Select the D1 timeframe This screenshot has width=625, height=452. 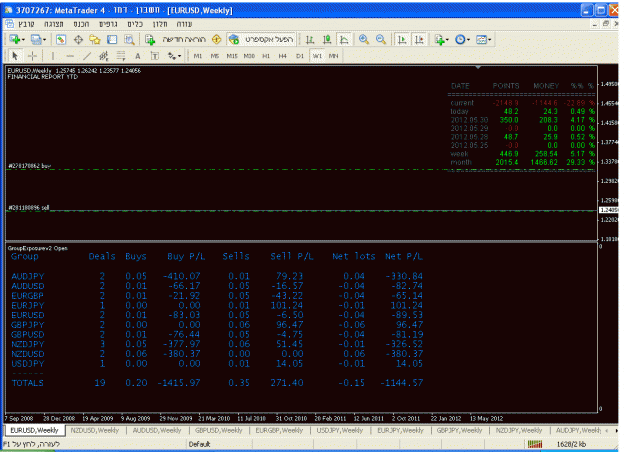[x=300, y=56]
